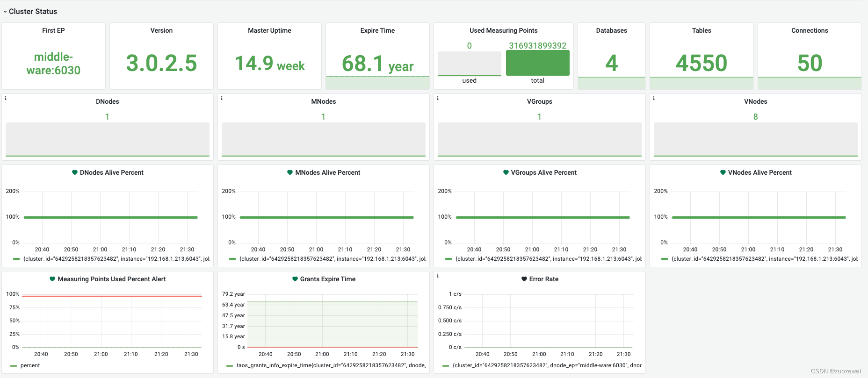The image size is (868, 378).
Task: Open the VNodes Alive Percent title menu
Action: 759,172
